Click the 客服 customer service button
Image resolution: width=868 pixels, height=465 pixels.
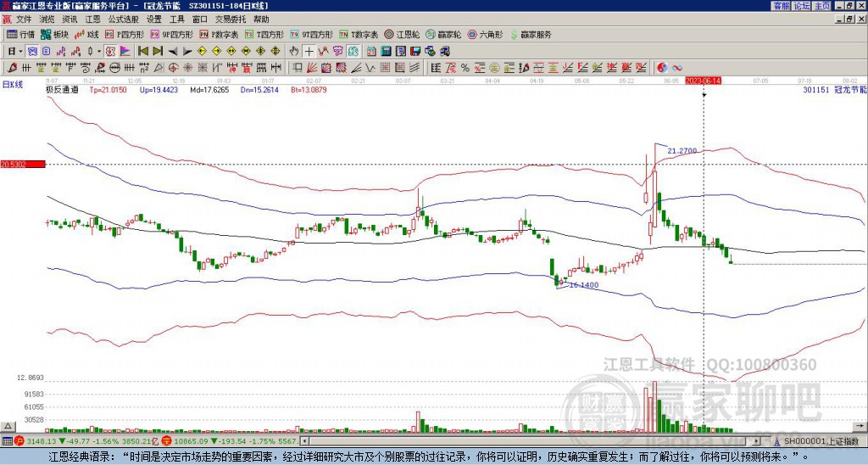coord(781,6)
